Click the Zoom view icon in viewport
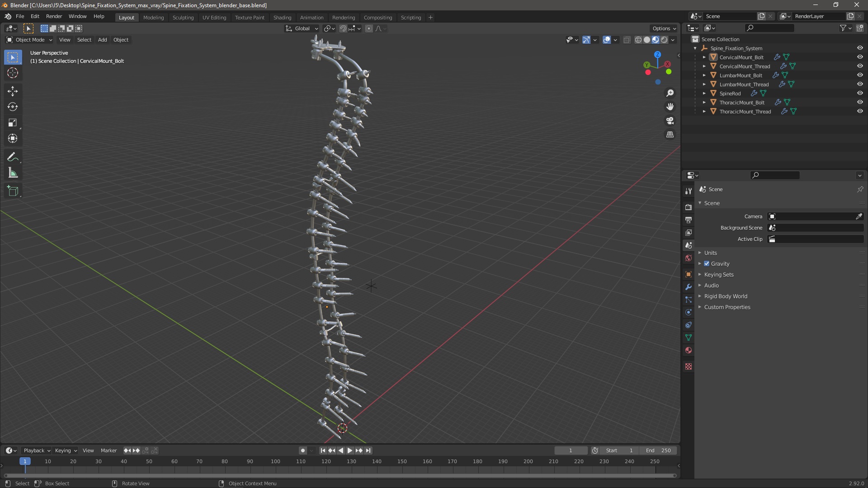The height and width of the screenshot is (488, 868). coord(670,93)
